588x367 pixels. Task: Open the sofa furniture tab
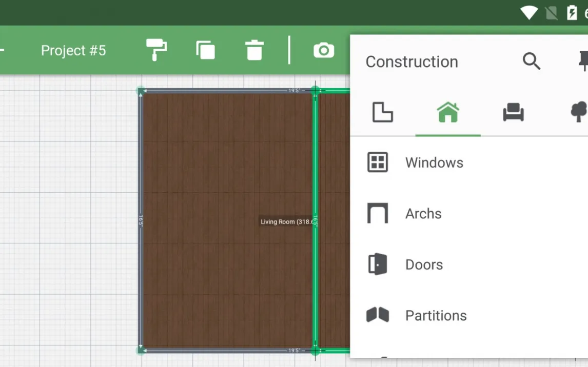click(513, 112)
